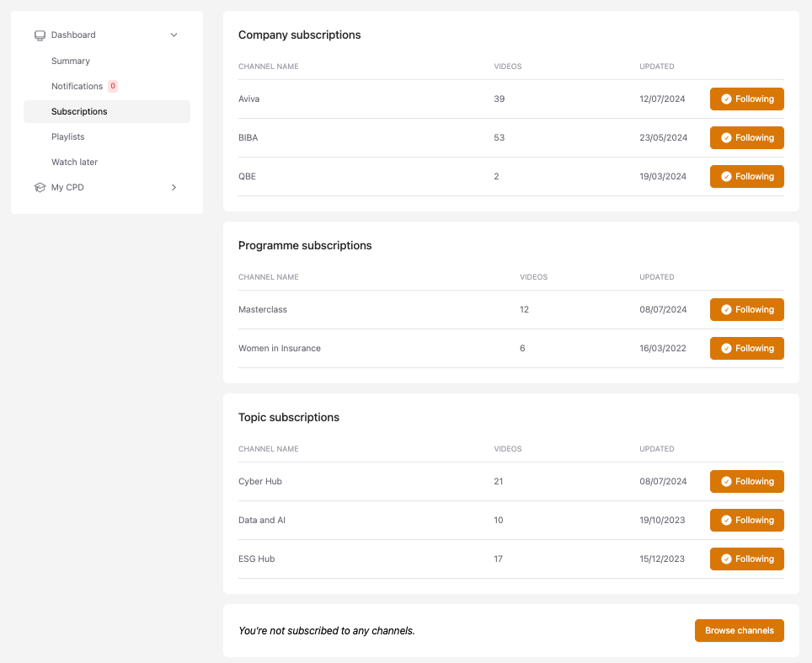
Task: Click the checkmark icon in the BIBA row
Action: coord(726,138)
